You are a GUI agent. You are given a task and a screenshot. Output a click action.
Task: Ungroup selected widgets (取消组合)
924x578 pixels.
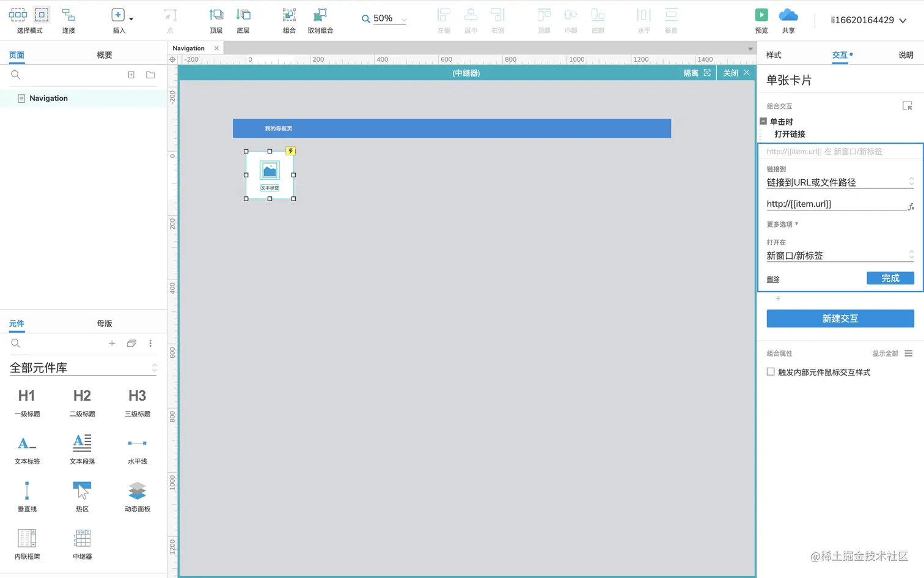click(x=320, y=20)
